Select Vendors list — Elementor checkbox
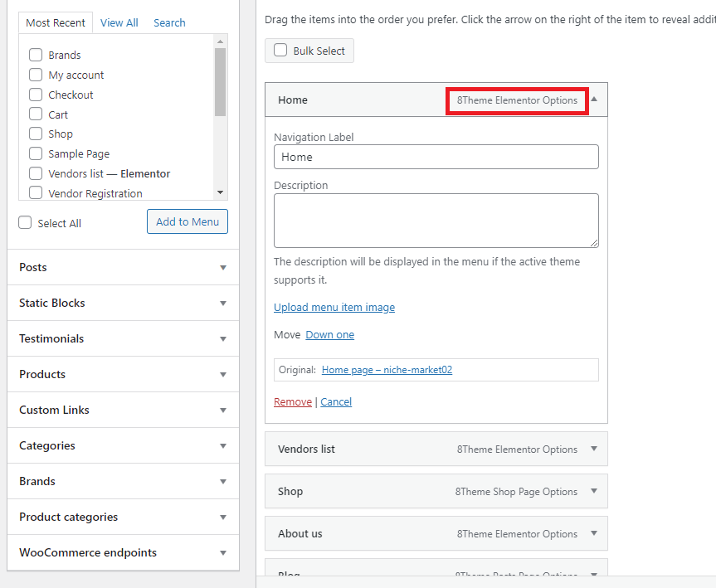The height and width of the screenshot is (588, 716). tap(36, 173)
